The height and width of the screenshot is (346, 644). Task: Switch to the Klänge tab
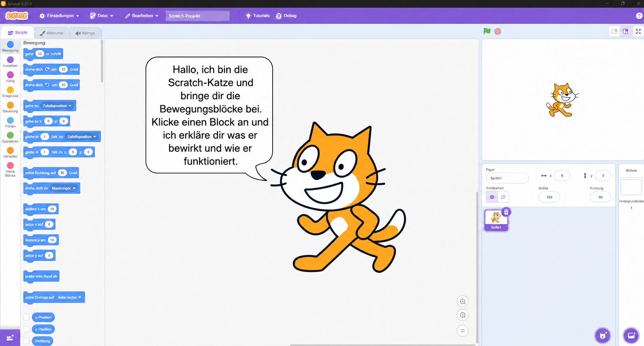(x=85, y=33)
